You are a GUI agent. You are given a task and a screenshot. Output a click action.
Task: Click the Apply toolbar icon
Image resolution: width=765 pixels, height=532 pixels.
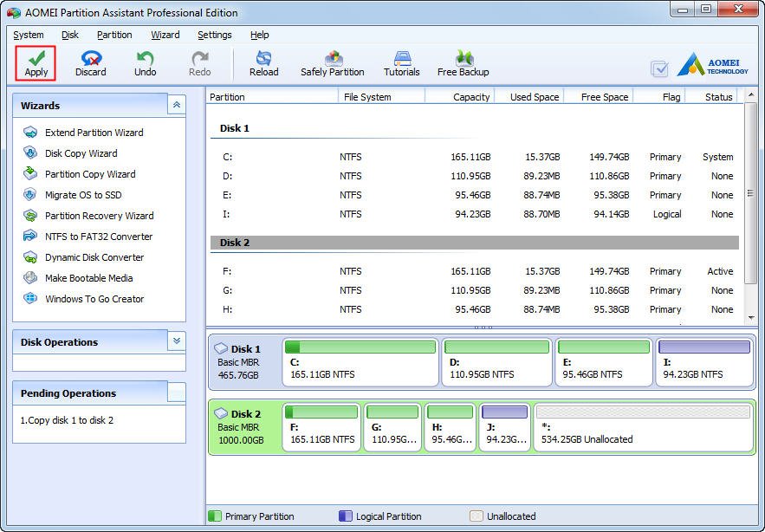36,63
